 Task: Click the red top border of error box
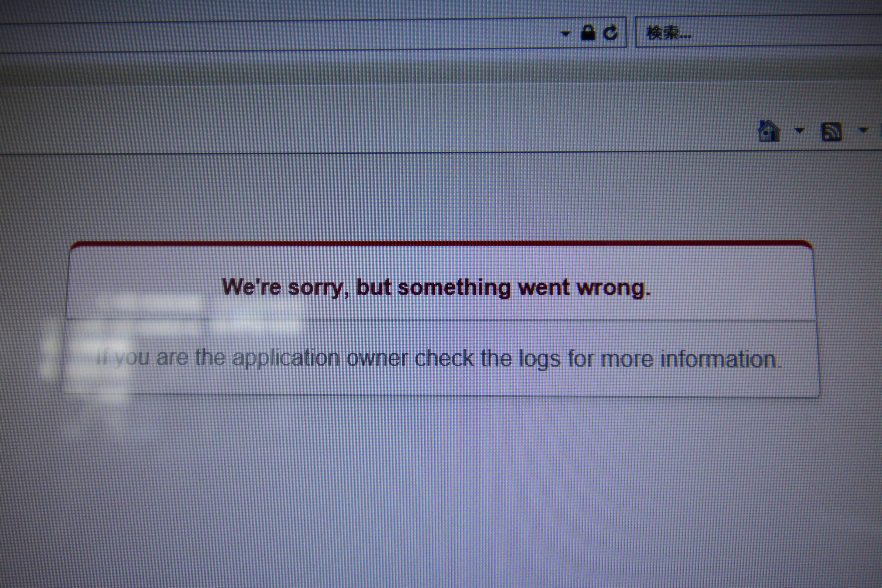point(441,243)
